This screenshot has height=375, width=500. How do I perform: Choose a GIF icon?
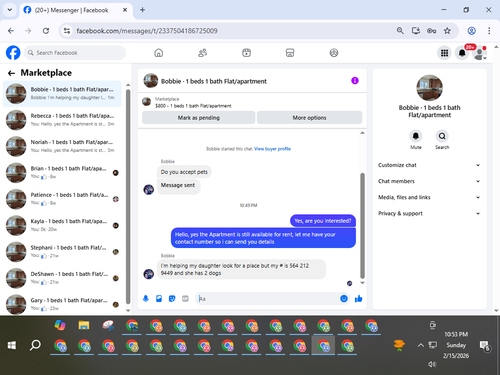click(185, 299)
